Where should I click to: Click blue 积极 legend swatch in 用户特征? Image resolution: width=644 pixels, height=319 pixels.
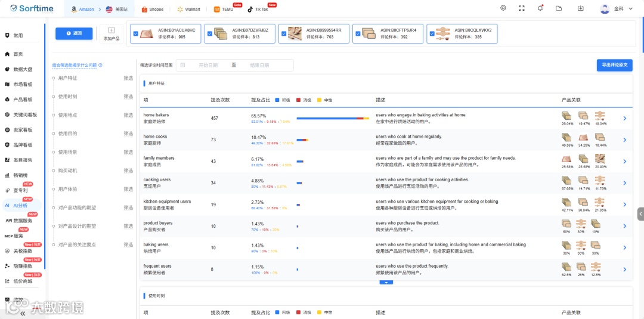click(x=277, y=100)
